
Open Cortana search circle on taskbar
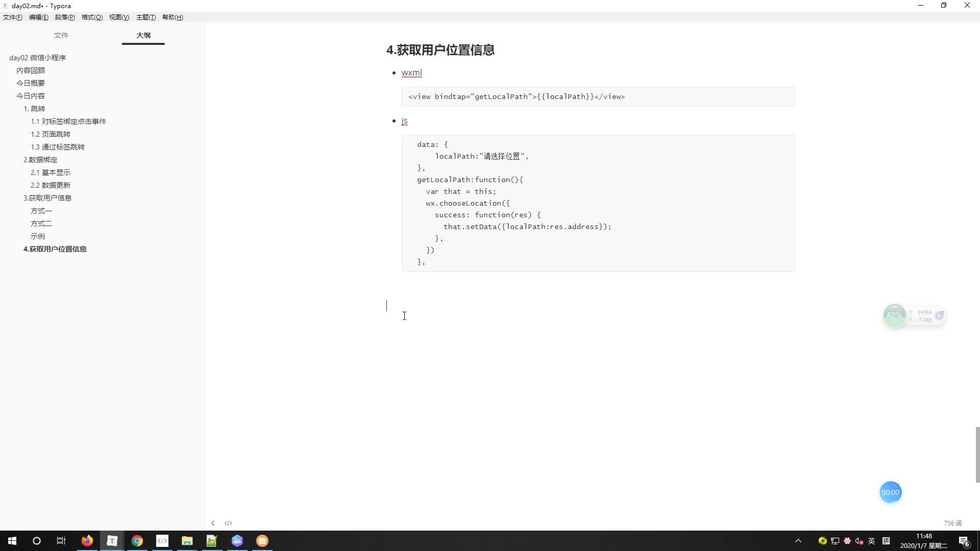tap(37, 541)
